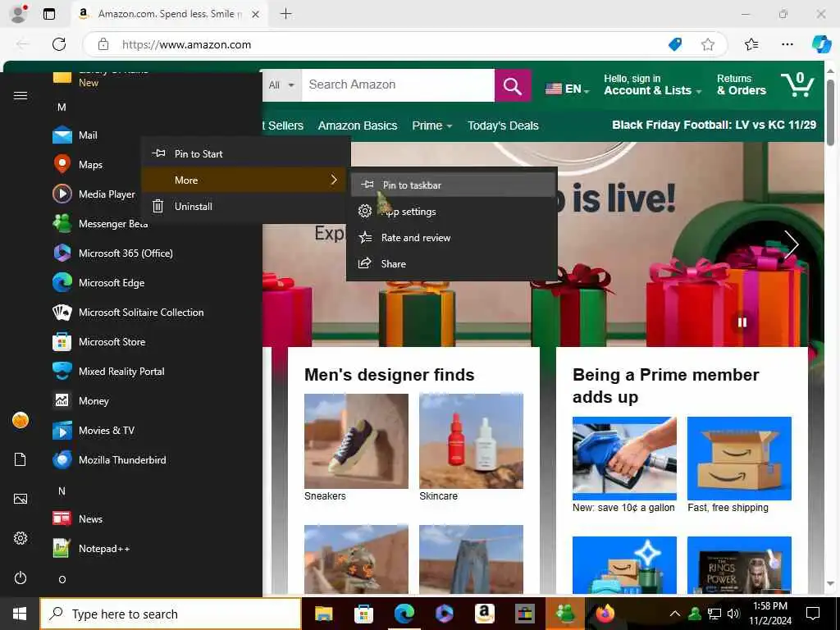Open Microsoft Store taskbar icon
840x630 pixels.
[x=363, y=614]
